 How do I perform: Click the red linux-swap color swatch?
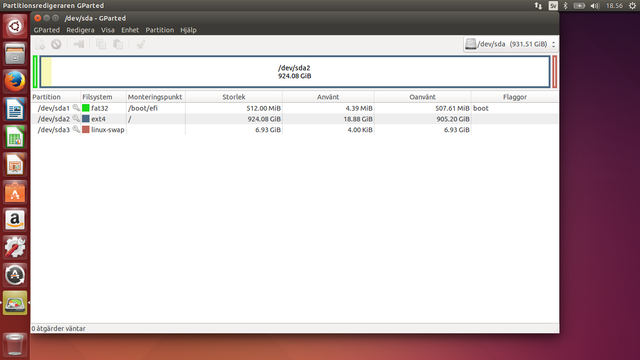point(86,129)
